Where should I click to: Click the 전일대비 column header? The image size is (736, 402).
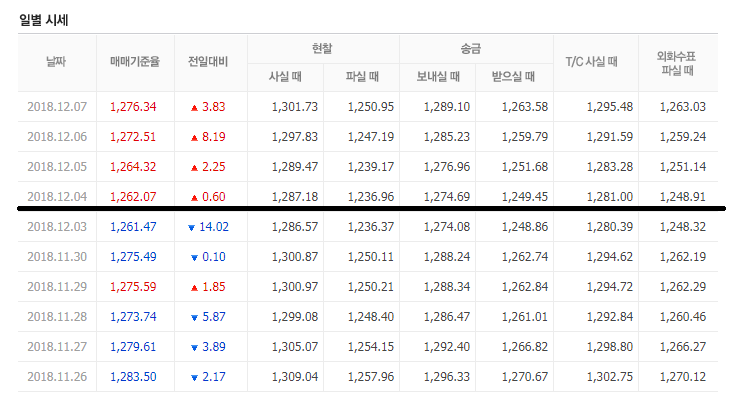[208, 62]
